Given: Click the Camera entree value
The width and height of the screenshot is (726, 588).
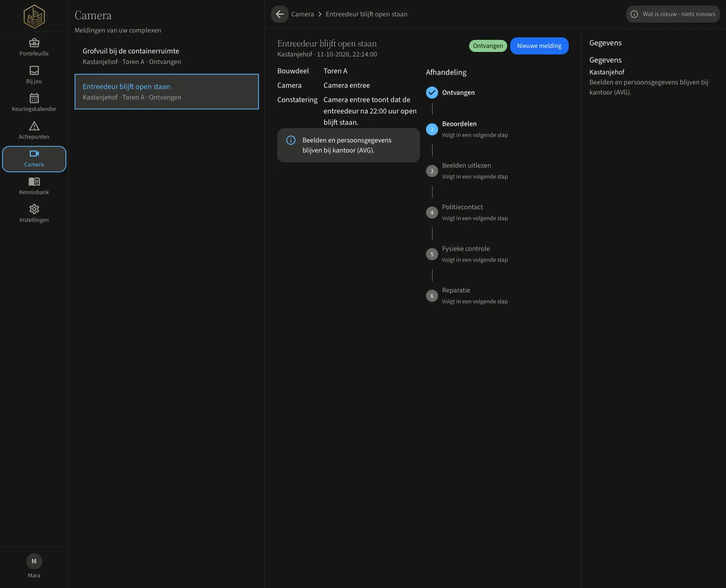Looking at the screenshot, I should click(x=347, y=85).
